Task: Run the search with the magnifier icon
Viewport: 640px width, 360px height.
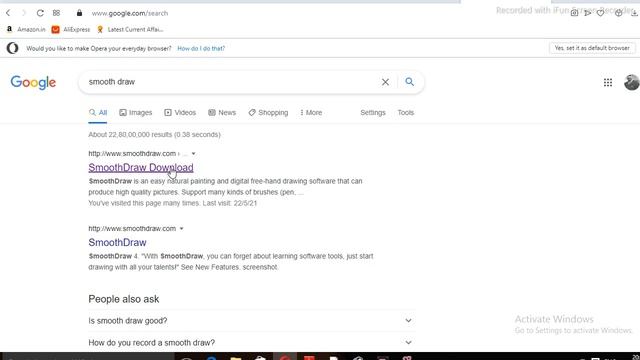Action: (409, 82)
